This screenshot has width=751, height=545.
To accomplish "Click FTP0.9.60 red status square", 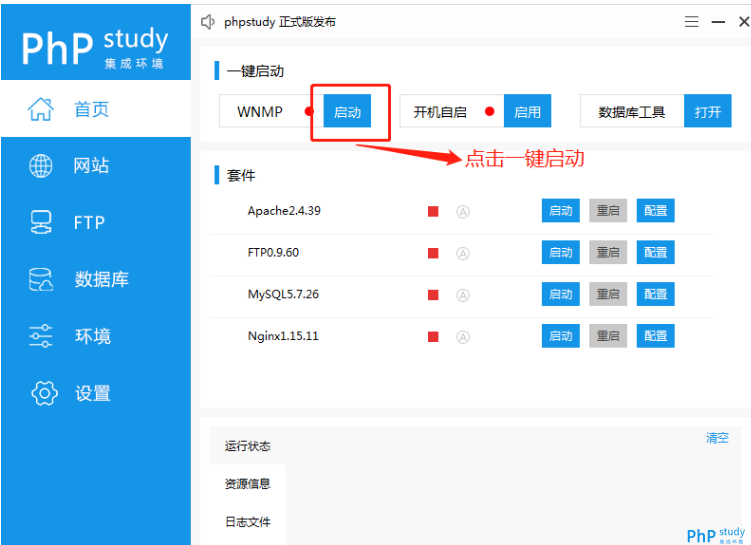I will click(x=433, y=253).
